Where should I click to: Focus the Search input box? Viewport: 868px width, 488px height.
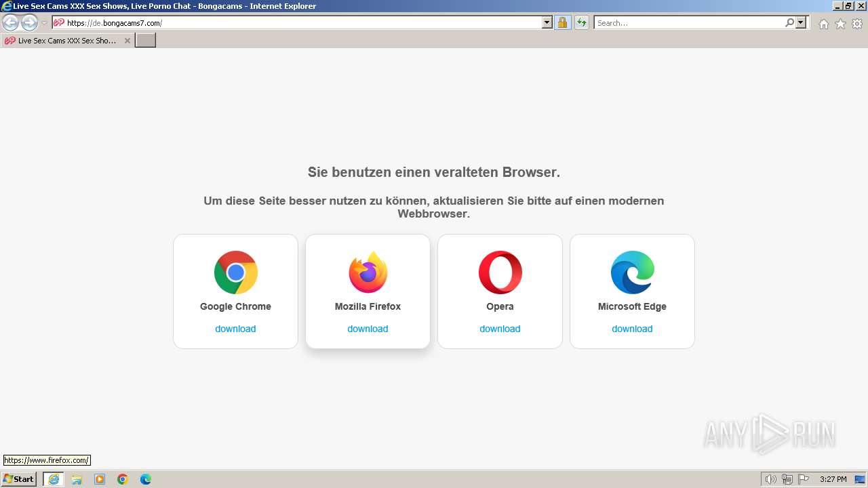click(x=689, y=22)
